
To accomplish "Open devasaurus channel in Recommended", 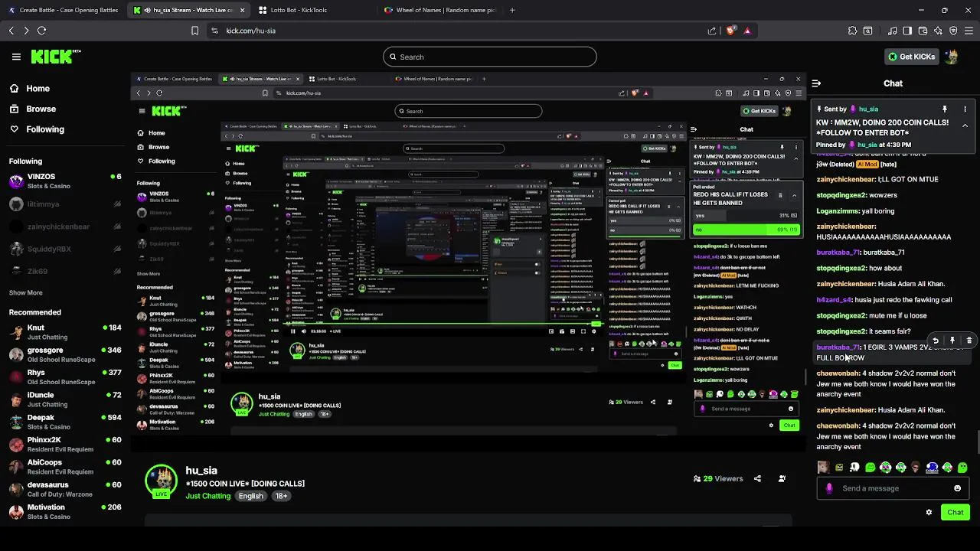I will point(65,489).
